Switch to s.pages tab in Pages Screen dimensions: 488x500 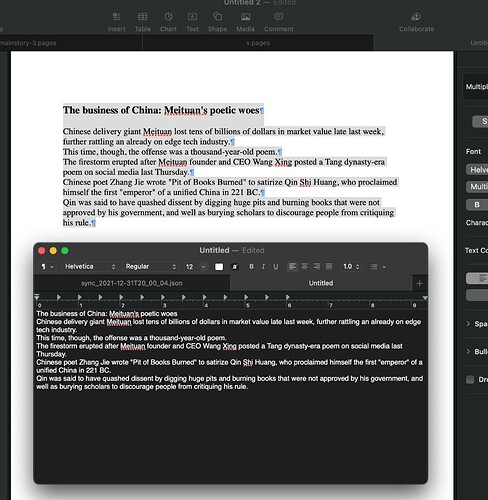[x=258, y=43]
